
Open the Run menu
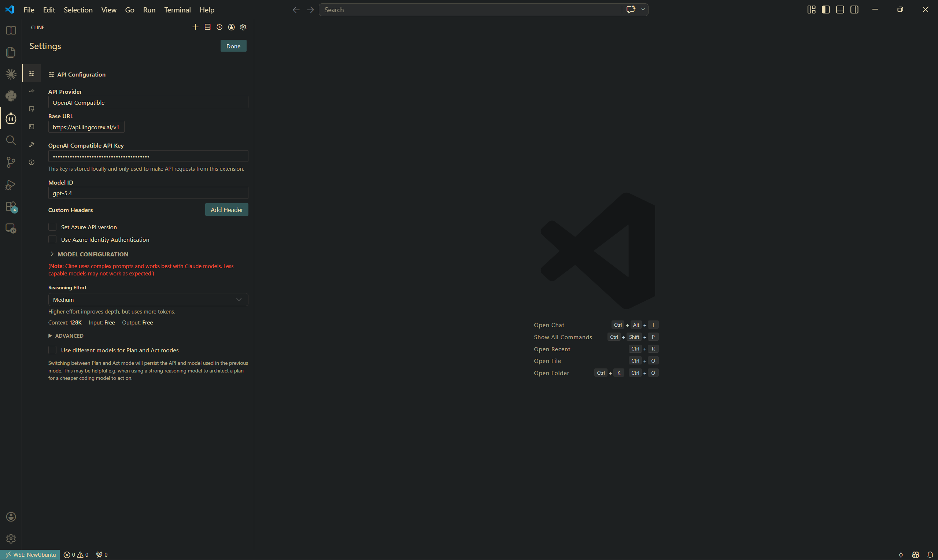[x=149, y=10]
